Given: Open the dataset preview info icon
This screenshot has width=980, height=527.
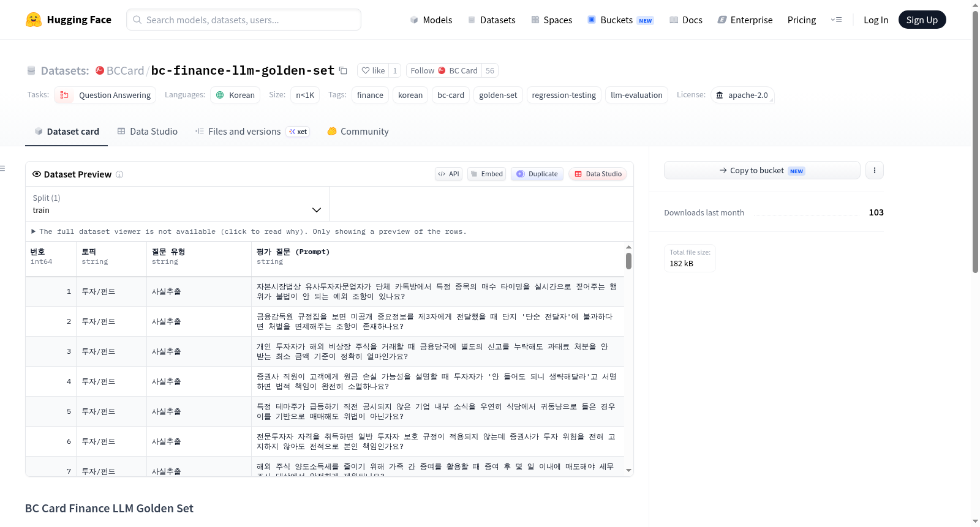Looking at the screenshot, I should point(119,174).
